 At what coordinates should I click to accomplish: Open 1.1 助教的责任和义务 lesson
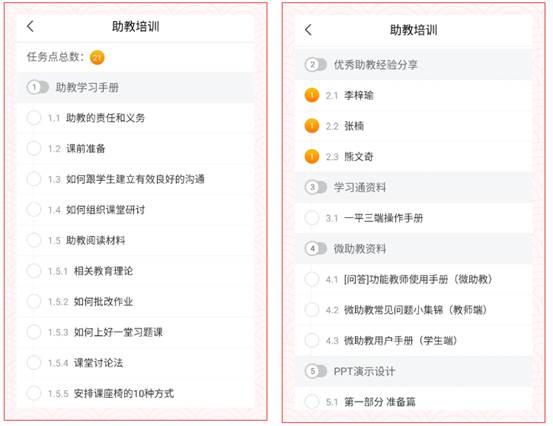136,118
